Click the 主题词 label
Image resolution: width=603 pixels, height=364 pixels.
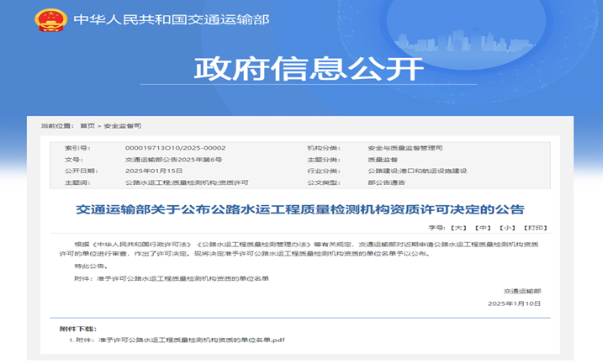point(77,182)
